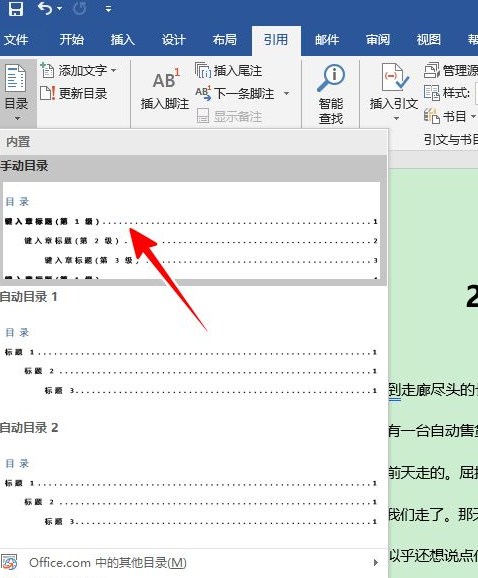The height and width of the screenshot is (578, 478).
Task: Open the Undo history dropdown arrow
Action: pyautogui.click(x=59, y=8)
